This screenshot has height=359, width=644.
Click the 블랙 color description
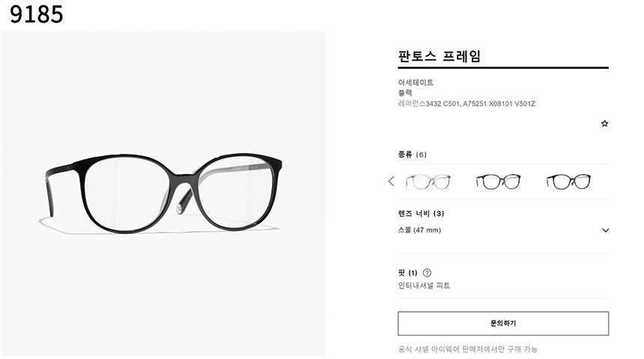[x=405, y=93]
